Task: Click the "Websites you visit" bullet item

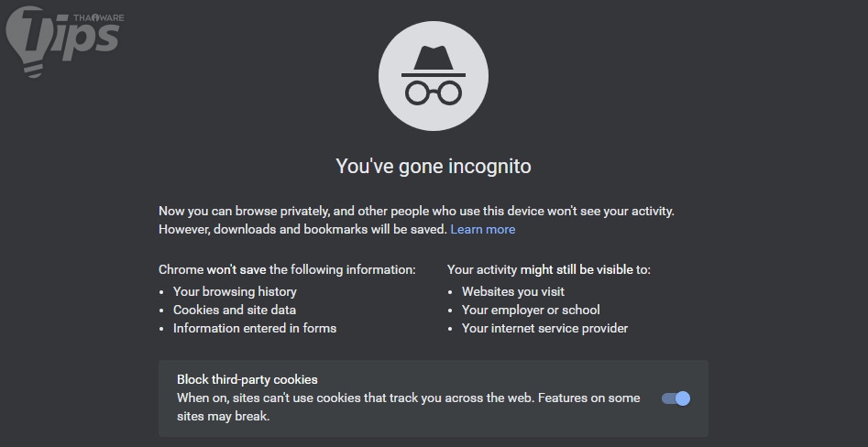Action: (513, 291)
